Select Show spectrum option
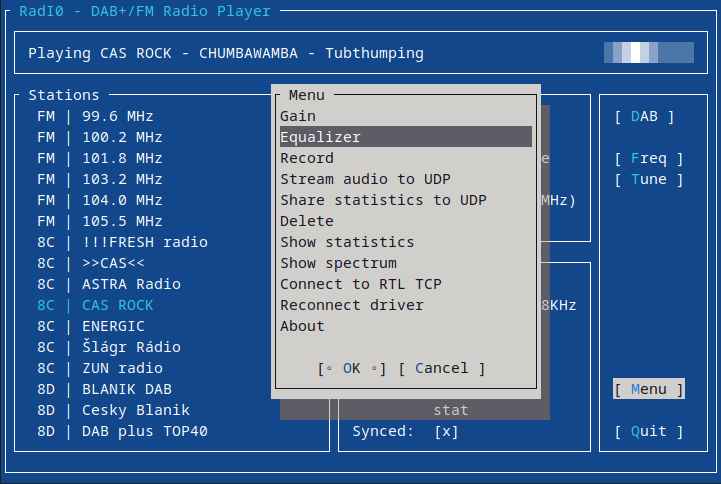The image size is (721, 484). click(406, 263)
